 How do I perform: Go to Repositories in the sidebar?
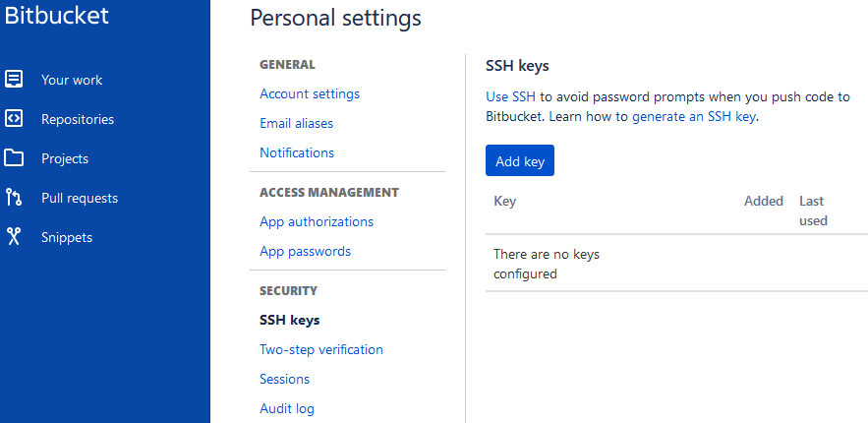pos(78,119)
